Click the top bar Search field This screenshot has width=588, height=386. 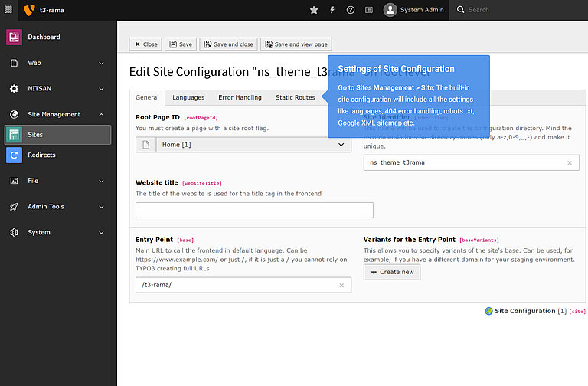pyautogui.click(x=521, y=10)
